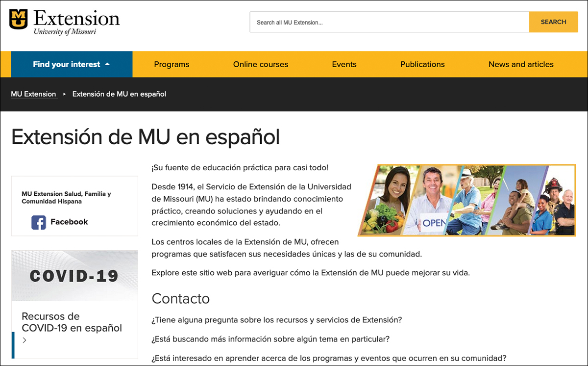Click the Extension University of Missouri wordmark

pos(76,23)
